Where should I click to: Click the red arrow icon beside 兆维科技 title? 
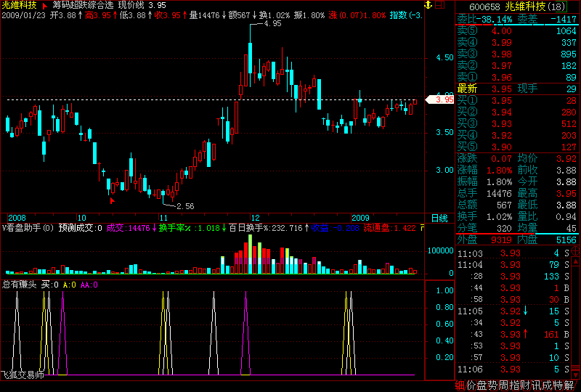(44, 6)
